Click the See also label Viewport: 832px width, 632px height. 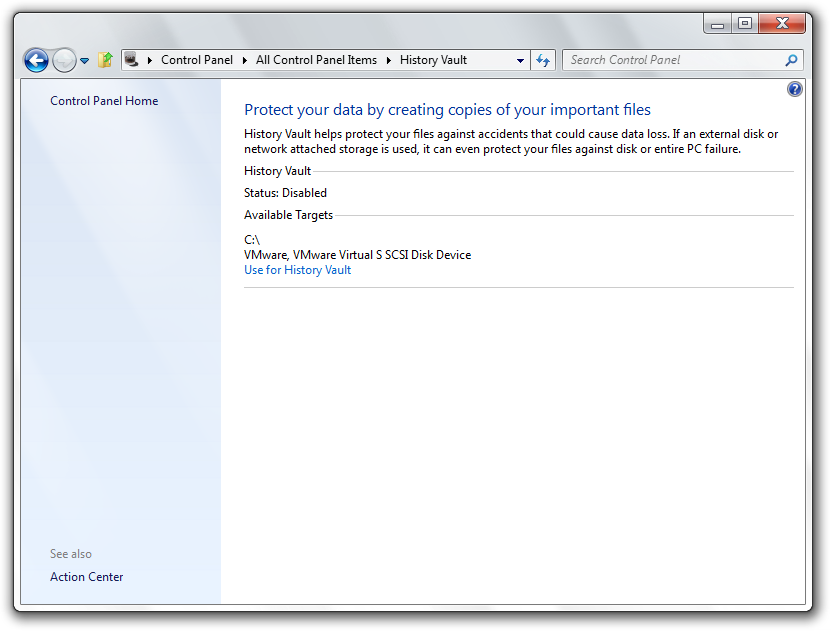(x=71, y=554)
